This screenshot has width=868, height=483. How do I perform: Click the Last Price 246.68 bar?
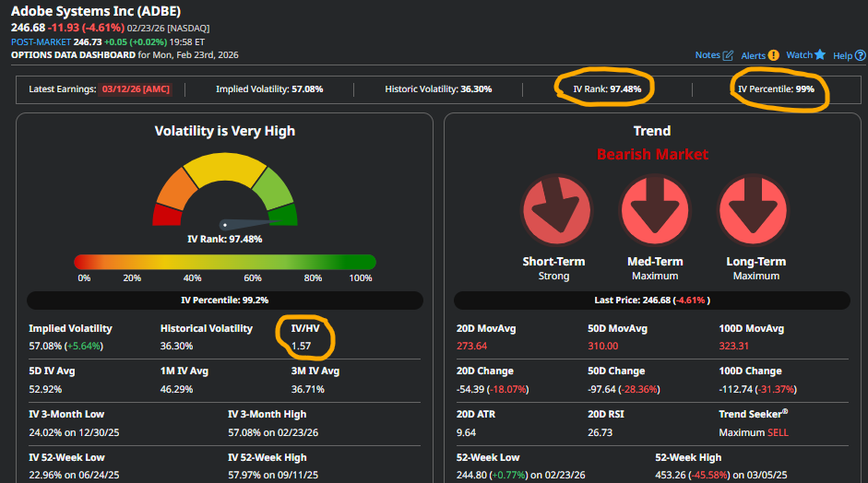[652, 300]
